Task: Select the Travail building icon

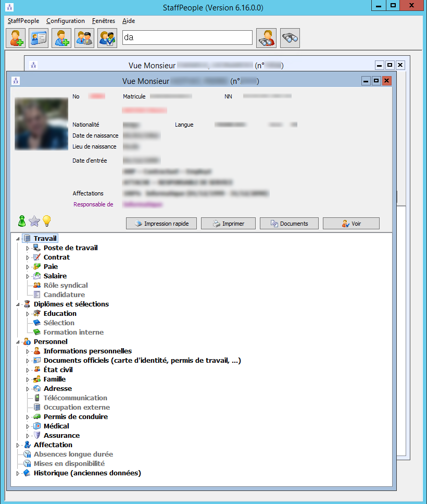Action: point(27,239)
